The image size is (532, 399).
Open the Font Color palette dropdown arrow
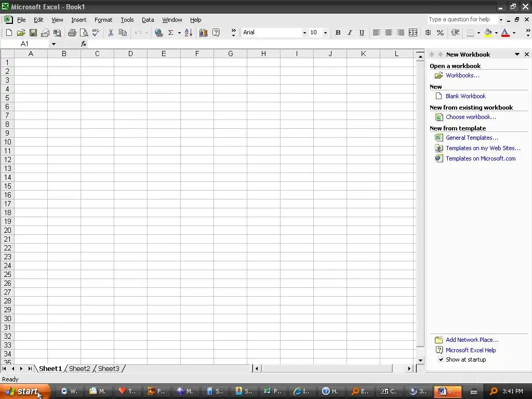[514, 33]
